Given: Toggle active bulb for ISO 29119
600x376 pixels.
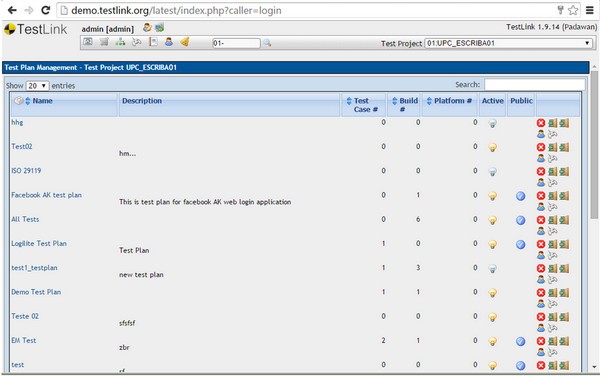Looking at the screenshot, I should tap(492, 172).
